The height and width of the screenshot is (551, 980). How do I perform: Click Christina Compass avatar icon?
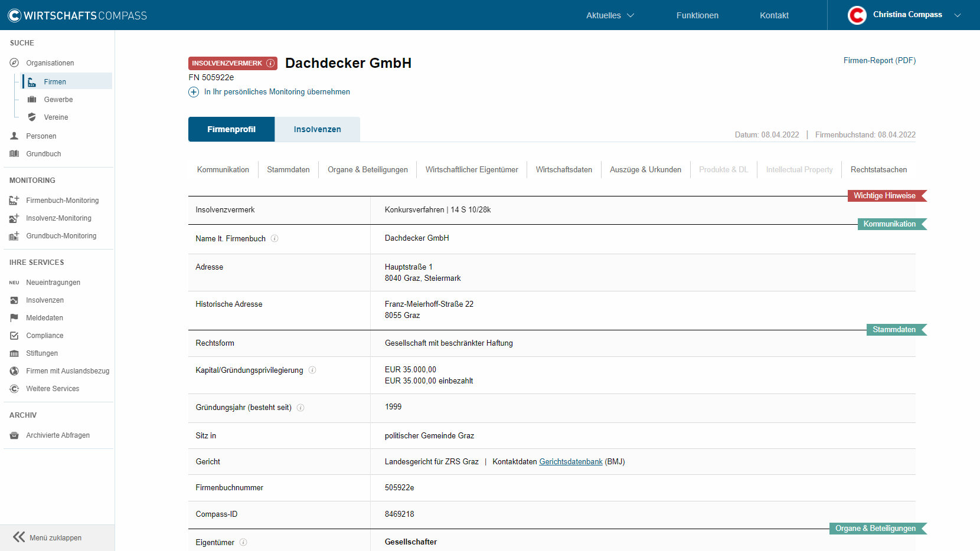(x=857, y=15)
